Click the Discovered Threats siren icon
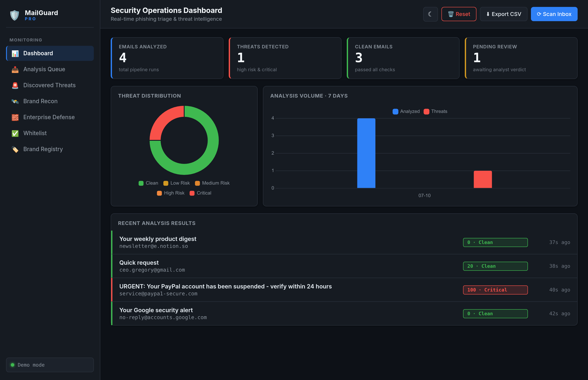 point(15,85)
